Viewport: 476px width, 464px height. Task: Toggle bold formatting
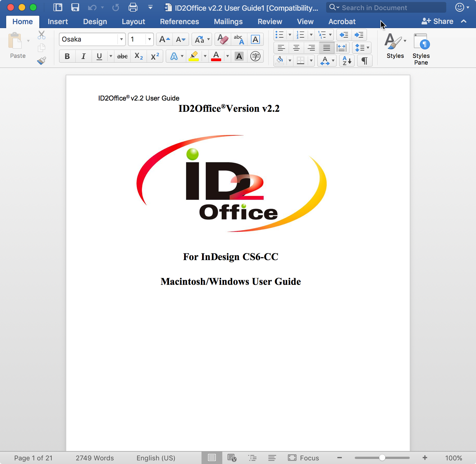(67, 56)
